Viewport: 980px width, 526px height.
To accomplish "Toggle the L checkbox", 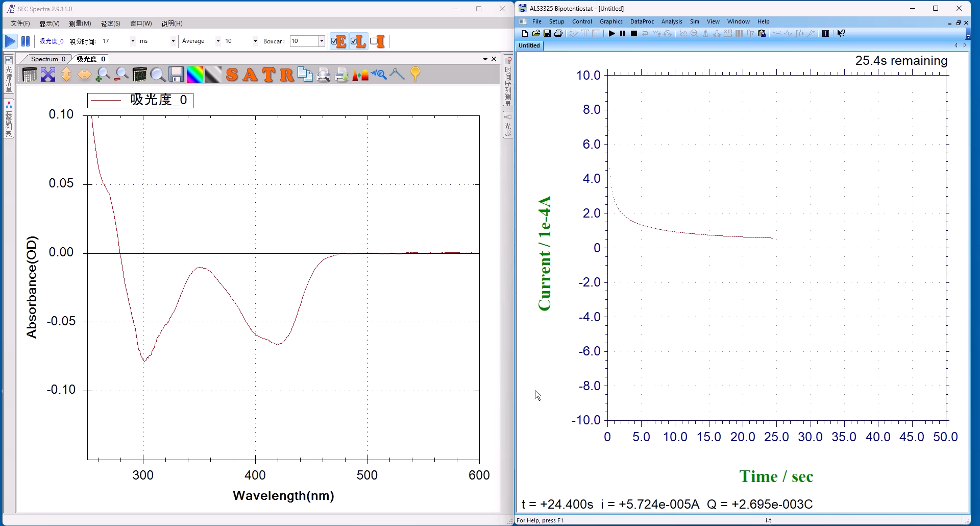I will [x=358, y=41].
